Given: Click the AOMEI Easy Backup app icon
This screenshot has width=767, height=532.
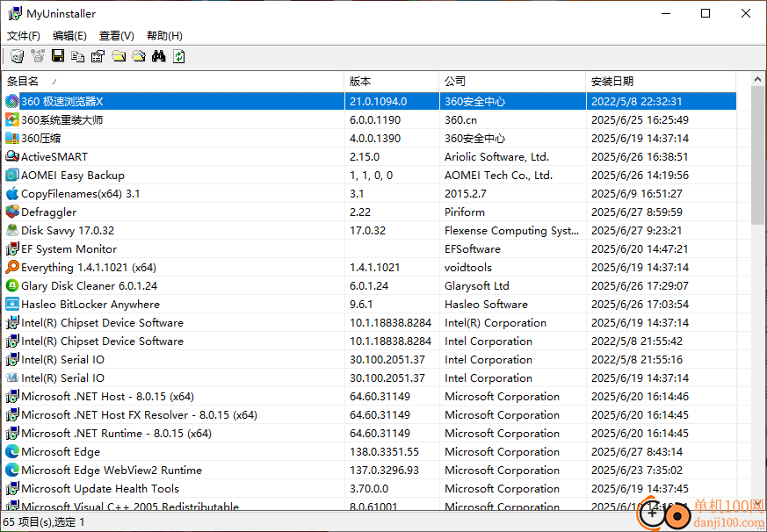Looking at the screenshot, I should click(11, 175).
